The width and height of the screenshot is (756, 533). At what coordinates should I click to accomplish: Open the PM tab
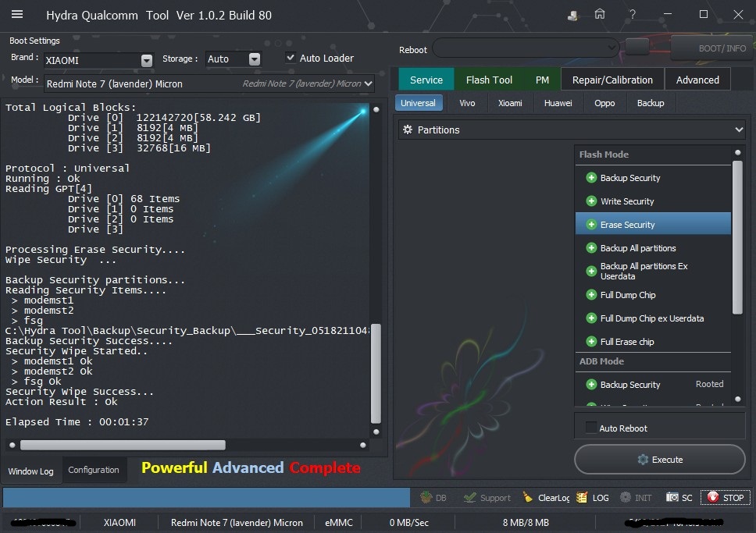click(542, 80)
